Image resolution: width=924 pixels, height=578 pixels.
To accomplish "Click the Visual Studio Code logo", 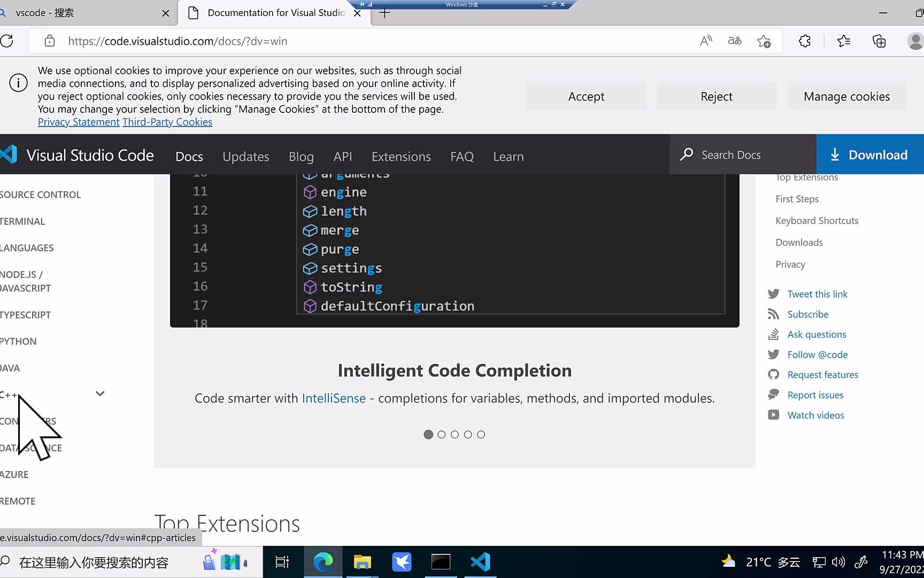I will pos(10,155).
